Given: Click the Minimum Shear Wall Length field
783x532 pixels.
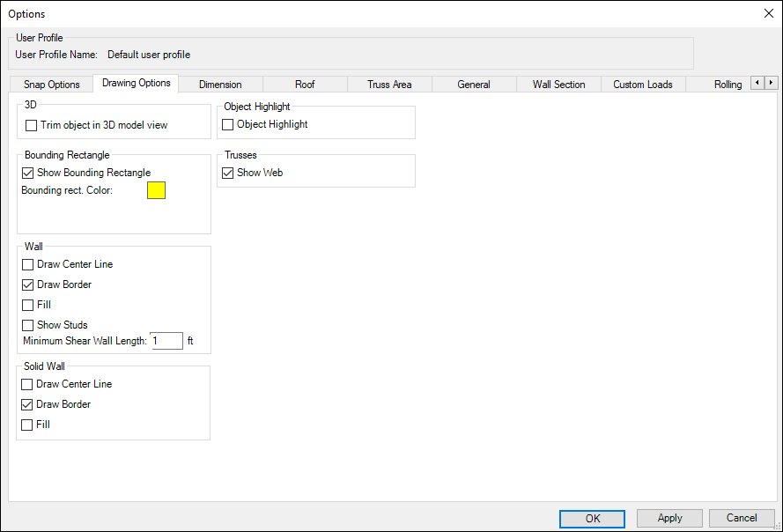Looking at the screenshot, I should point(166,341).
